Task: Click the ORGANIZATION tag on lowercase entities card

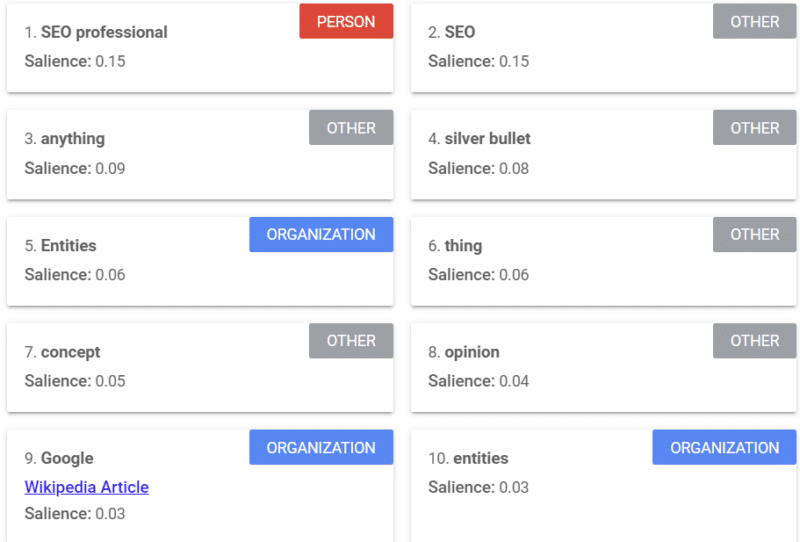Action: (724, 447)
